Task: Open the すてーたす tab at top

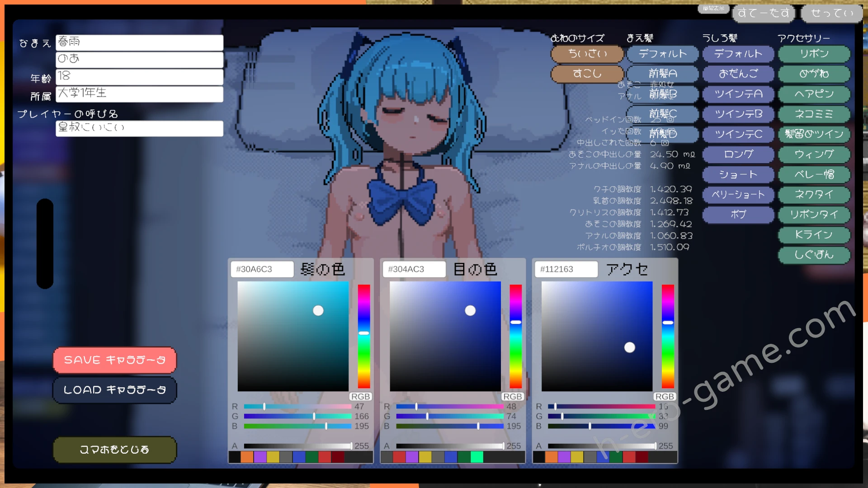Action: point(764,13)
